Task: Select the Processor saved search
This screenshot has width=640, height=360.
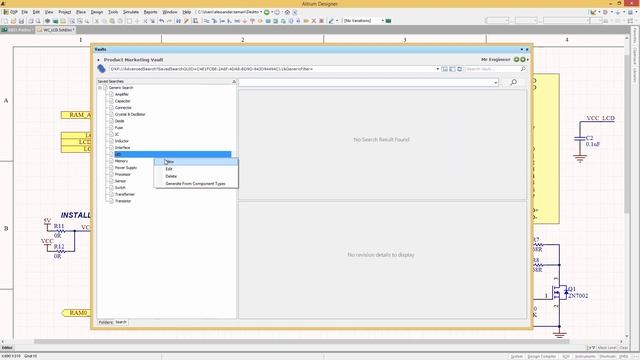Action: [x=122, y=174]
